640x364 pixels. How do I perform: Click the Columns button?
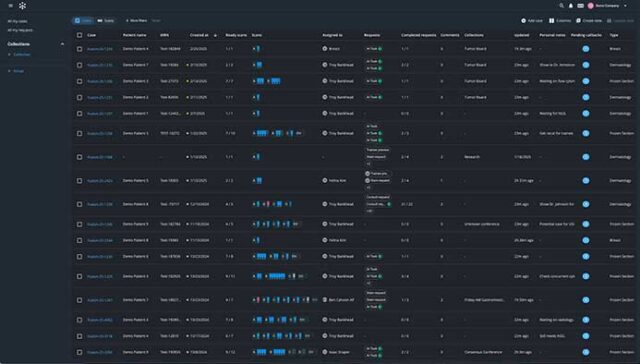560,20
